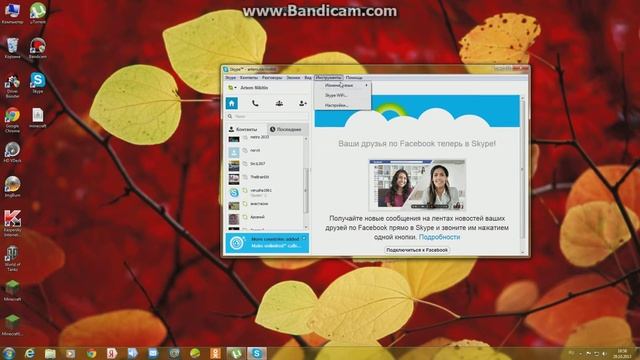640x360 pixels.
Task: Open the Odnoklassniki taskbar icon
Action: [216, 353]
